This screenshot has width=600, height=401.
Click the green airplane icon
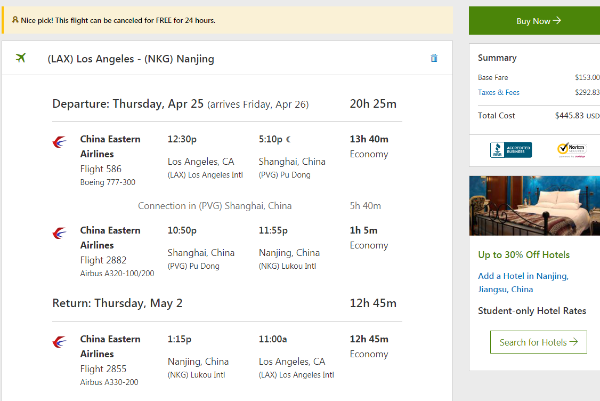click(21, 58)
